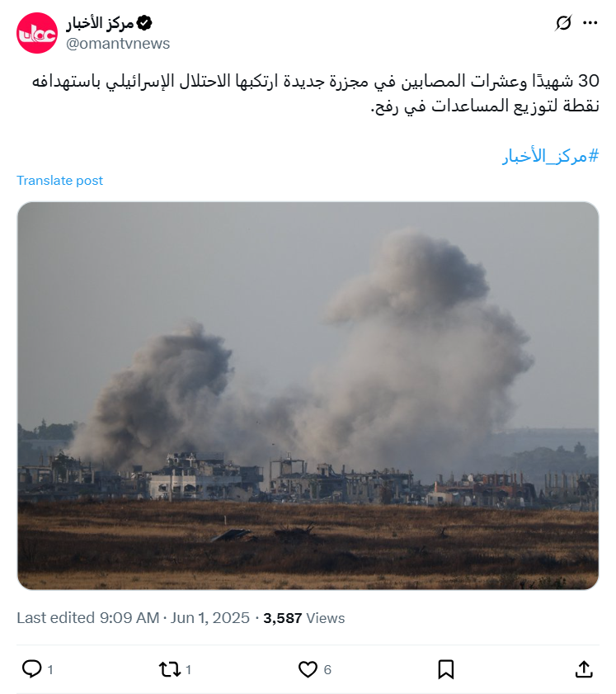Bookmark this post
Image resolution: width=616 pixels, height=694 pixels.
(446, 669)
